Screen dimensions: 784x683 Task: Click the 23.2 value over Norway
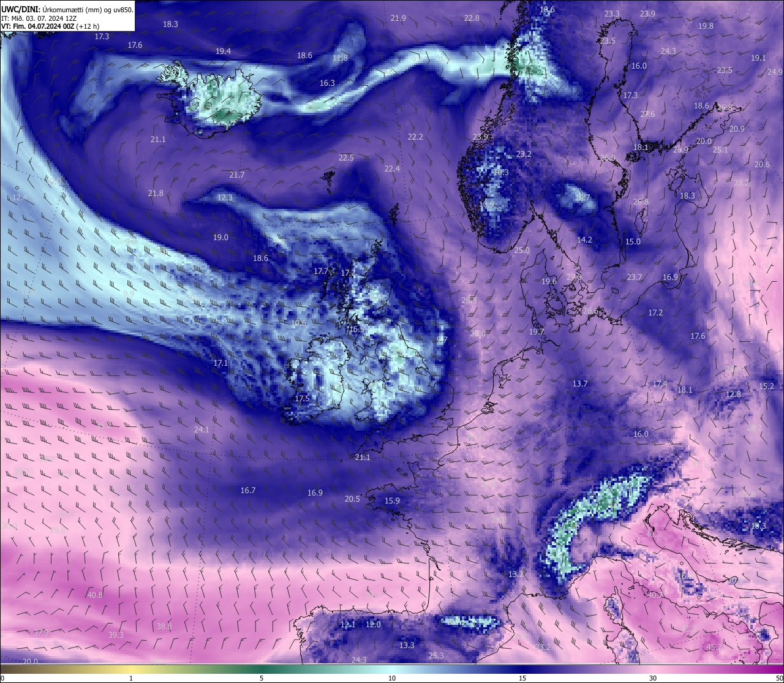[524, 154]
